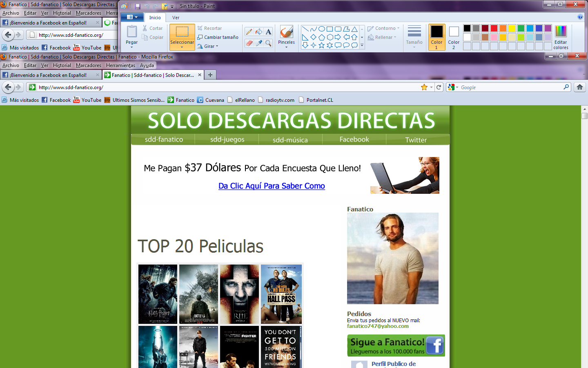This screenshot has height=368, width=588.
Task: Click the Firefox Reload button
Action: click(x=439, y=87)
